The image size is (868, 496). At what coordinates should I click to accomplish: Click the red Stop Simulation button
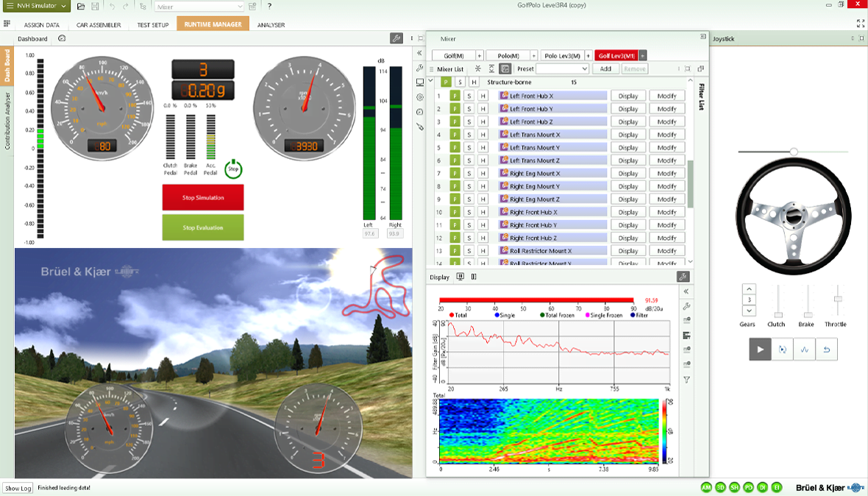[x=203, y=197]
